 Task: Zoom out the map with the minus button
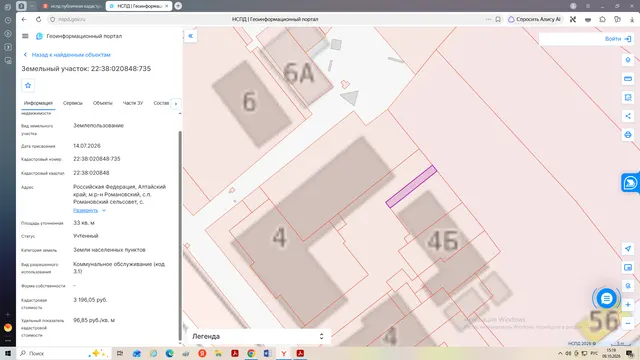click(x=628, y=323)
